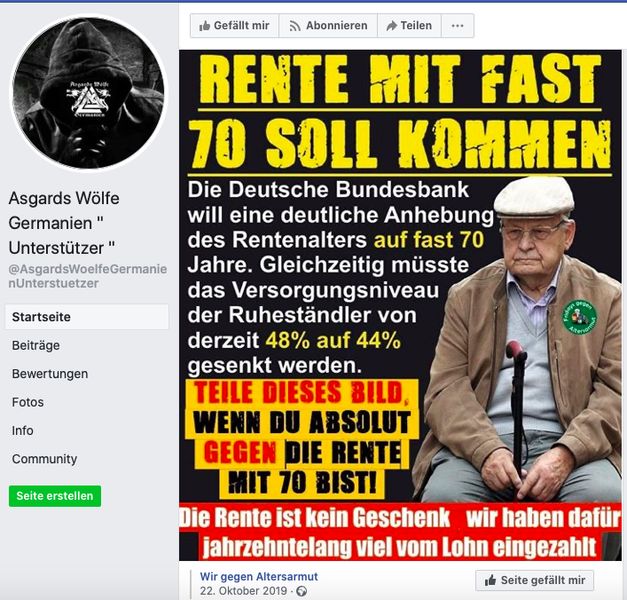Open the Wir gegen Altersarmut page link
This screenshot has width=627, height=600.
coord(259,576)
